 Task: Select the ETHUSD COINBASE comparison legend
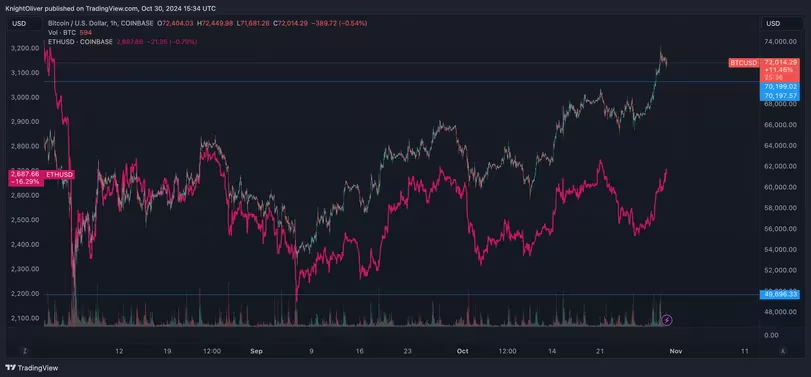[80, 42]
